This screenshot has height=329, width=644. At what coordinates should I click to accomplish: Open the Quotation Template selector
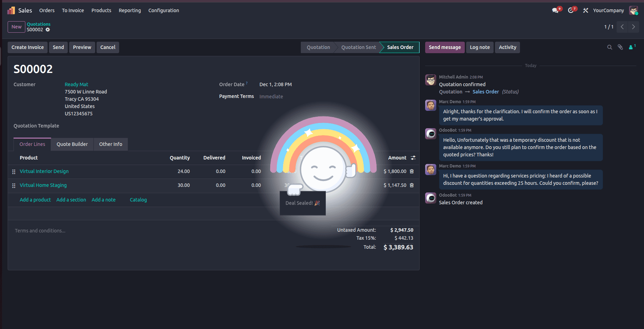click(x=87, y=126)
